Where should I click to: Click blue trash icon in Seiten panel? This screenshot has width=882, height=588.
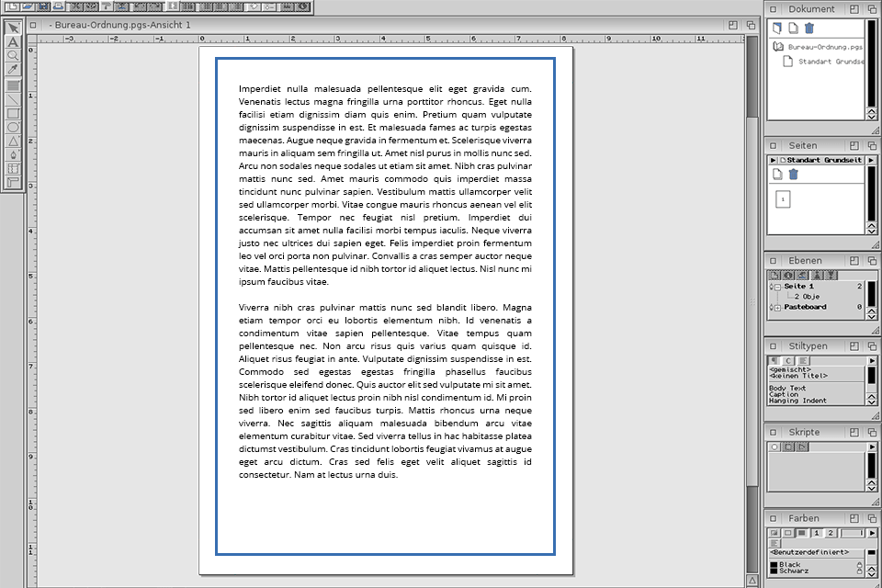[x=794, y=175]
